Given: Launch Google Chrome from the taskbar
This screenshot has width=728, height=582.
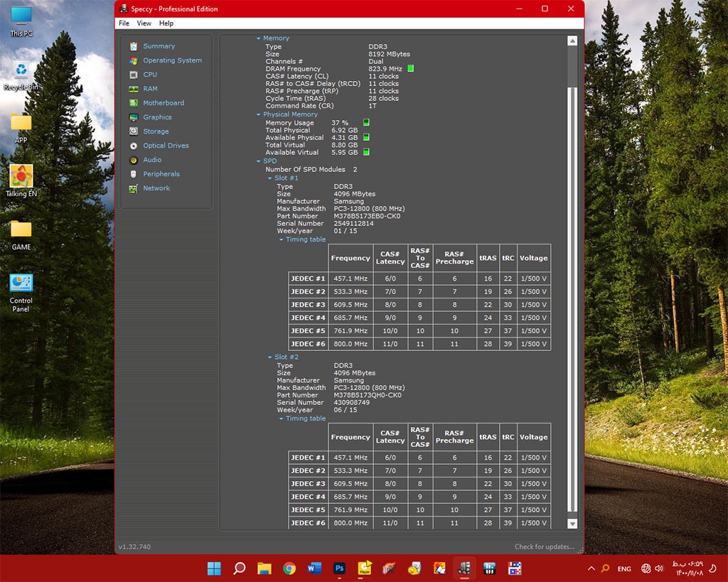Looking at the screenshot, I should (x=289, y=568).
